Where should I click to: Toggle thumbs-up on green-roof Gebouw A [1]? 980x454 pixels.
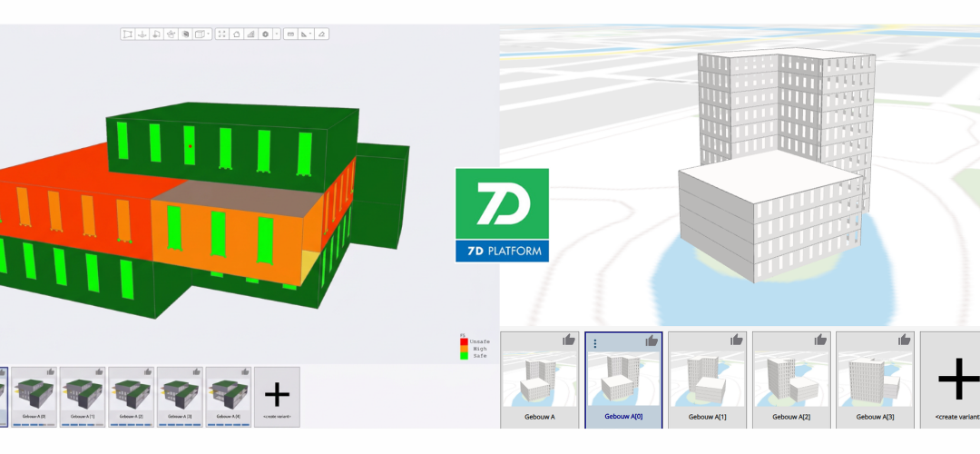[x=99, y=372]
